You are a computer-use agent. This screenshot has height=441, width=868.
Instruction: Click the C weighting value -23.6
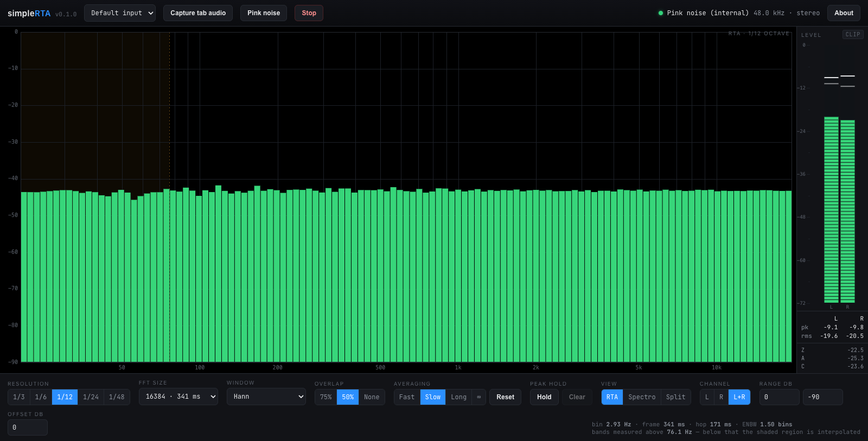856,366
